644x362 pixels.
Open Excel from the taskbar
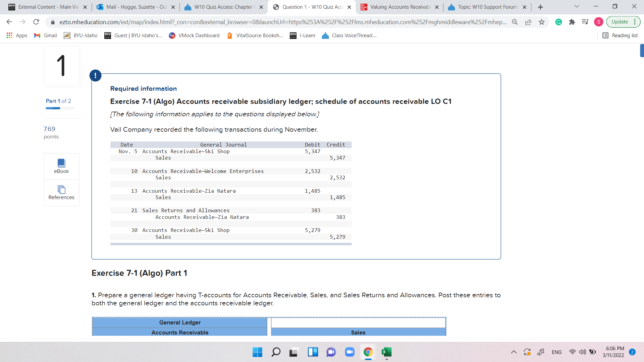click(386, 352)
